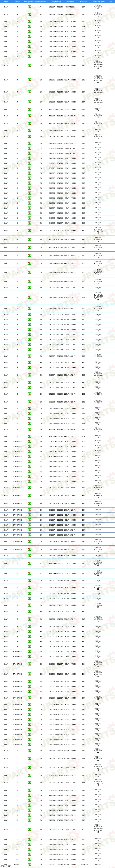This screenshot has width=115, height=868.
Task: Click fuel icon in X3 2.5 09.2006-08.2008 row
Action: (x=30, y=805)
